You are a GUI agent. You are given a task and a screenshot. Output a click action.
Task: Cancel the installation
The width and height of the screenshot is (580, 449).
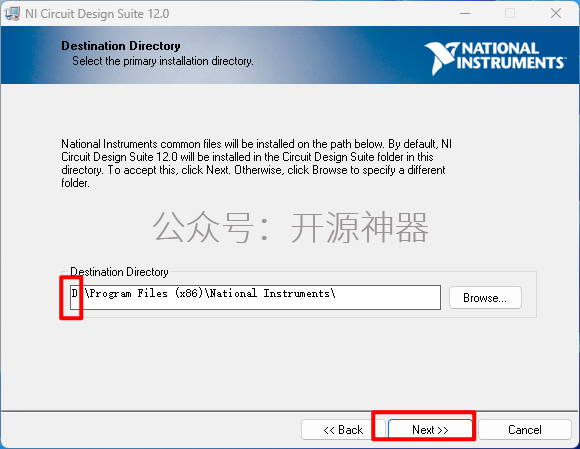coord(525,429)
